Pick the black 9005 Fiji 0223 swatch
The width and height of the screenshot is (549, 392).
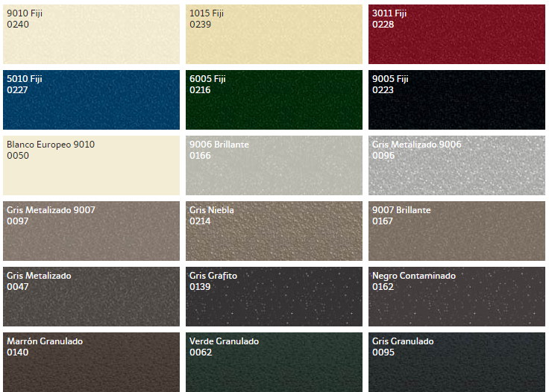(x=457, y=100)
